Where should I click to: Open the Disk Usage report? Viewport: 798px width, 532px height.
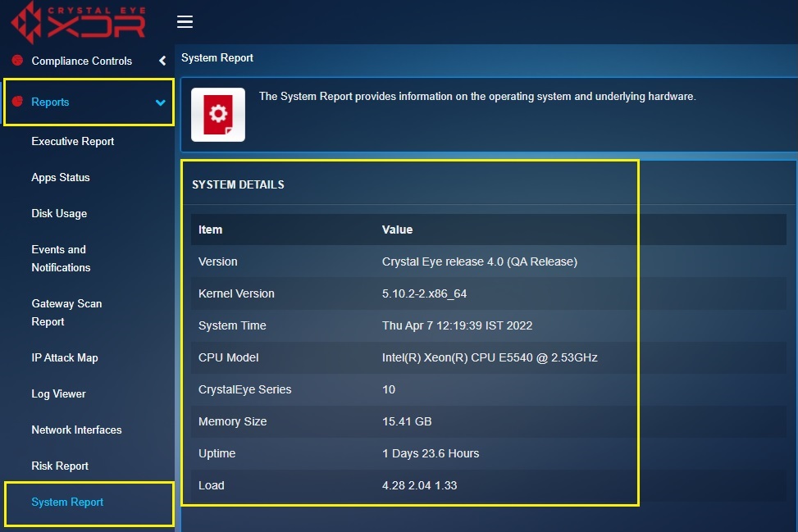[59, 214]
